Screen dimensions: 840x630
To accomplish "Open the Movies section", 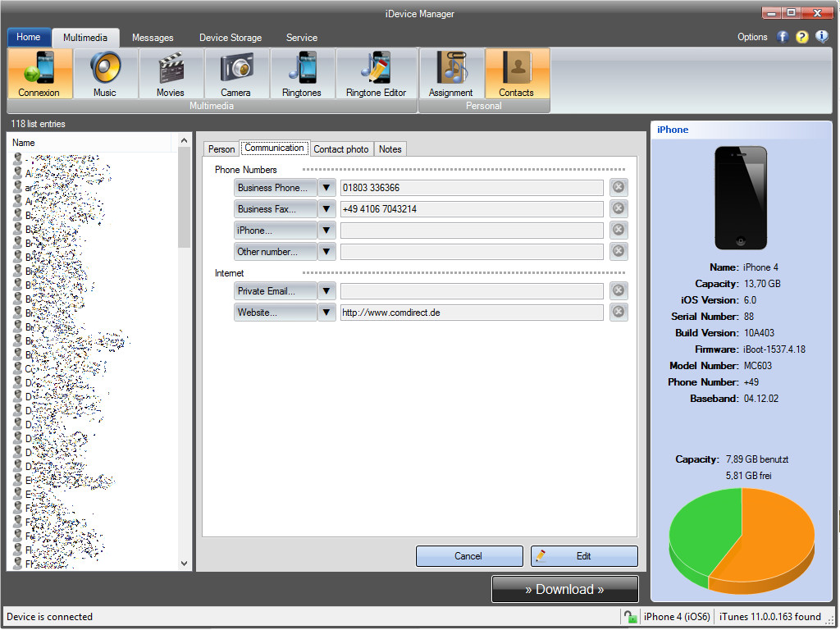I will click(171, 74).
